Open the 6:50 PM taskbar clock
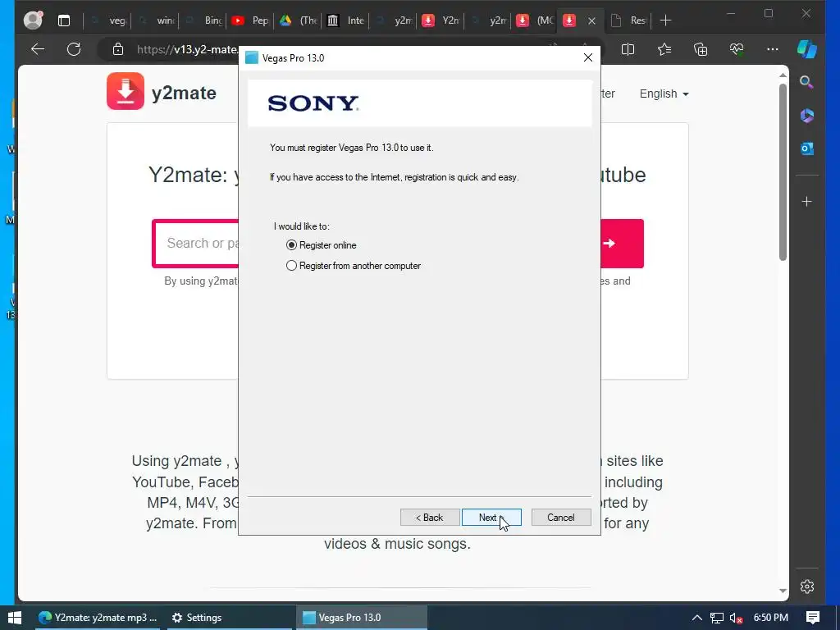Viewport: 840px width, 630px height. tap(770, 618)
